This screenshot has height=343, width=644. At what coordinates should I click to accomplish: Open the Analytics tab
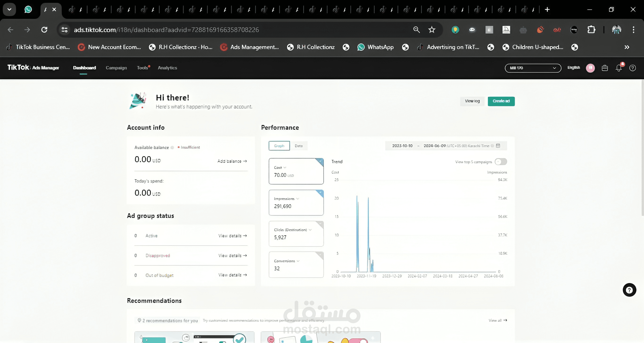168,68
